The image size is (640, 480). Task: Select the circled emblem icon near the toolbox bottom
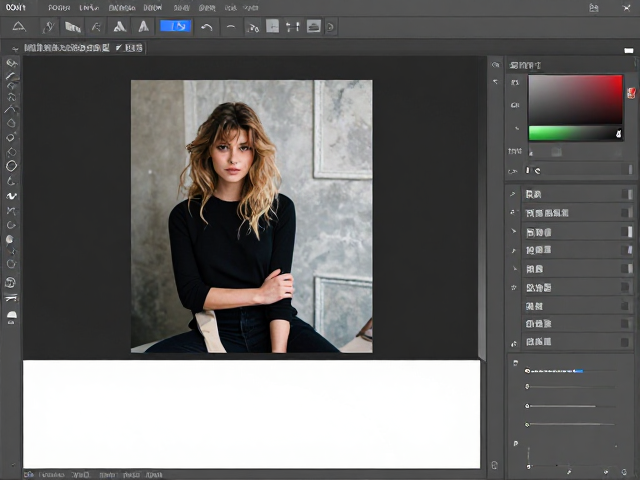pyautogui.click(x=11, y=282)
